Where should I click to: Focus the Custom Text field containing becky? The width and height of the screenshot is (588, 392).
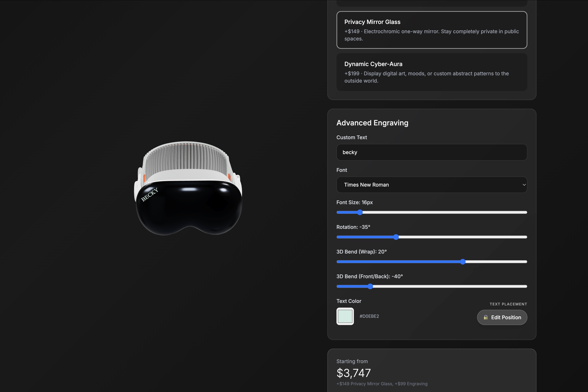coord(432,152)
